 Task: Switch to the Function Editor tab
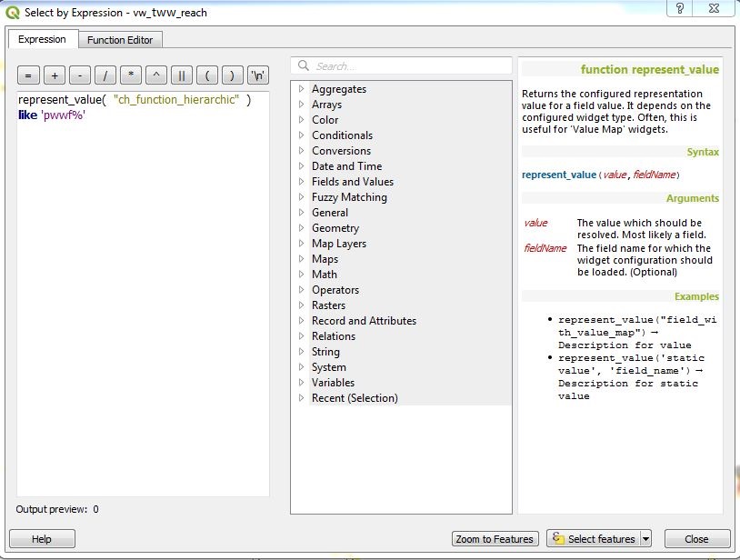[x=120, y=40]
